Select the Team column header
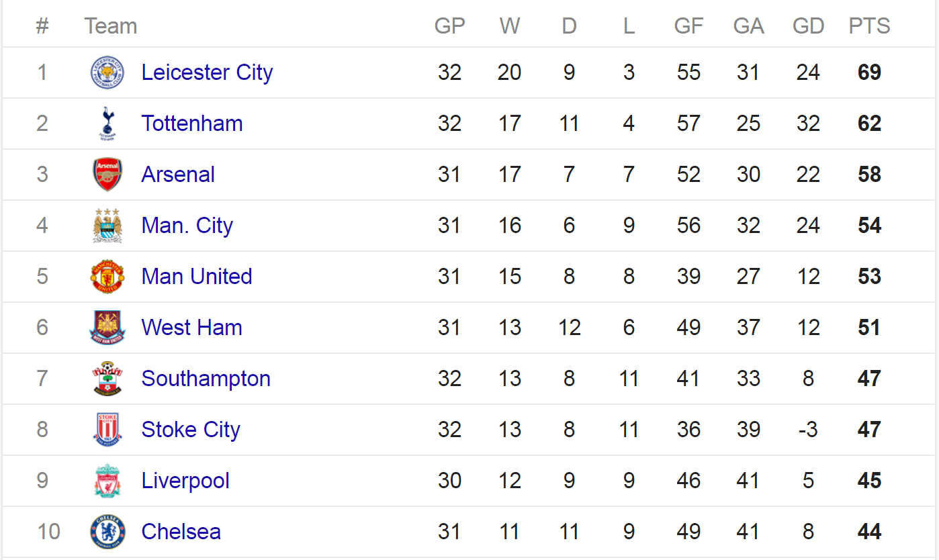The width and height of the screenshot is (939, 560). pyautogui.click(x=111, y=26)
